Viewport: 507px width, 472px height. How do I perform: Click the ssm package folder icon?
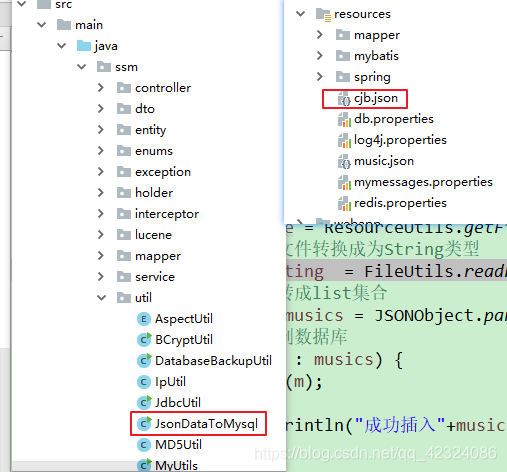[104, 67]
